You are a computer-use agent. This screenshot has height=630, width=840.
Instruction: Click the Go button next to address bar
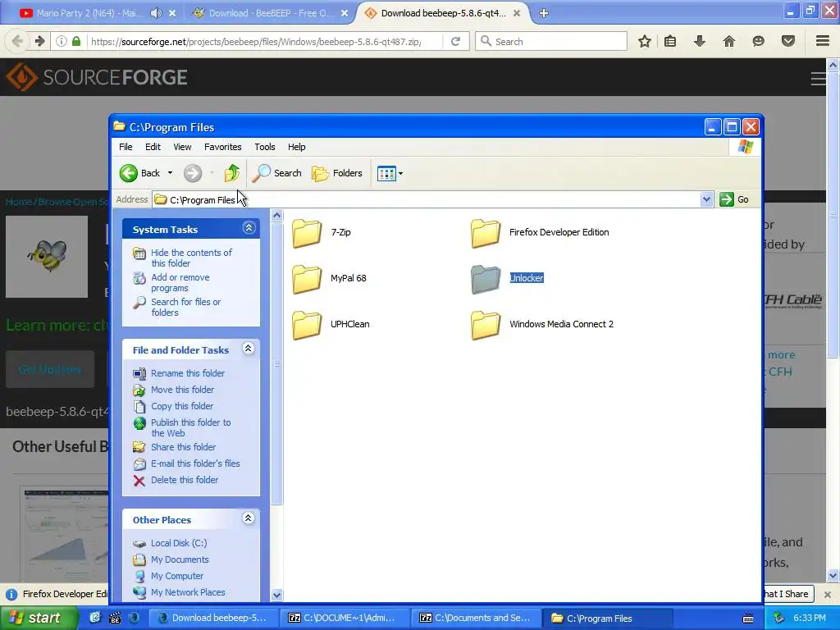coord(734,199)
